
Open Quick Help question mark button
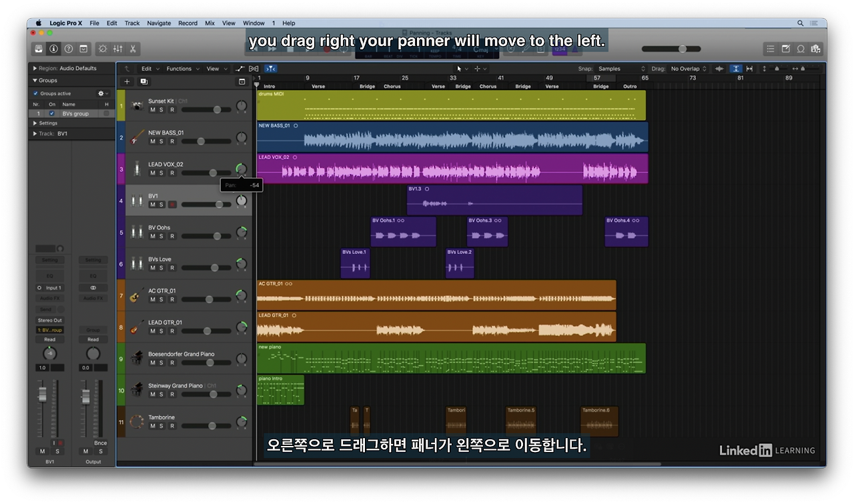point(68,49)
